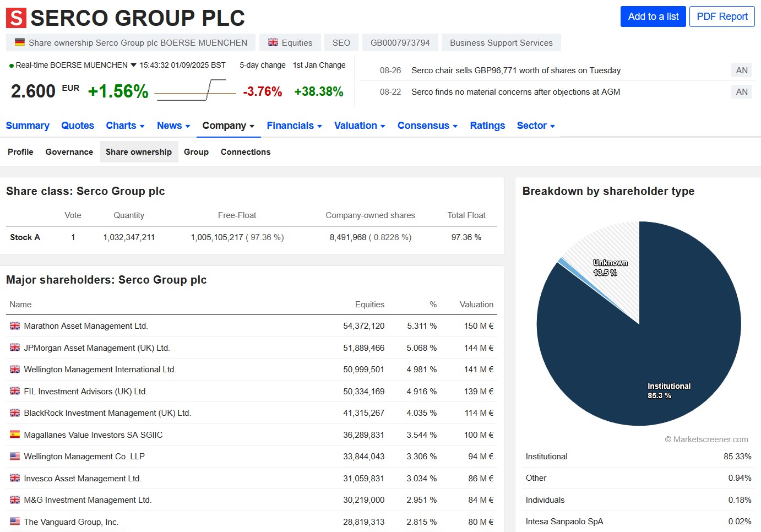Click the Stock A row label
This screenshot has height=532, width=761.
point(25,237)
